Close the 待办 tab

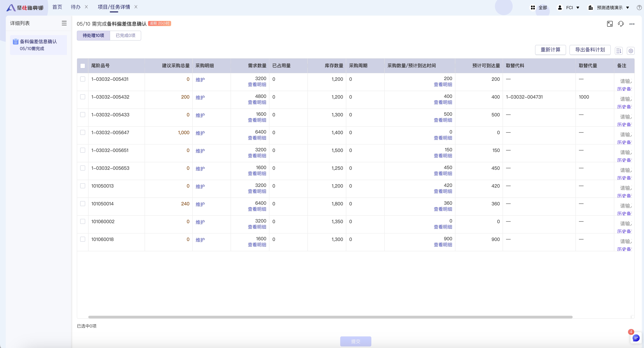pos(86,7)
